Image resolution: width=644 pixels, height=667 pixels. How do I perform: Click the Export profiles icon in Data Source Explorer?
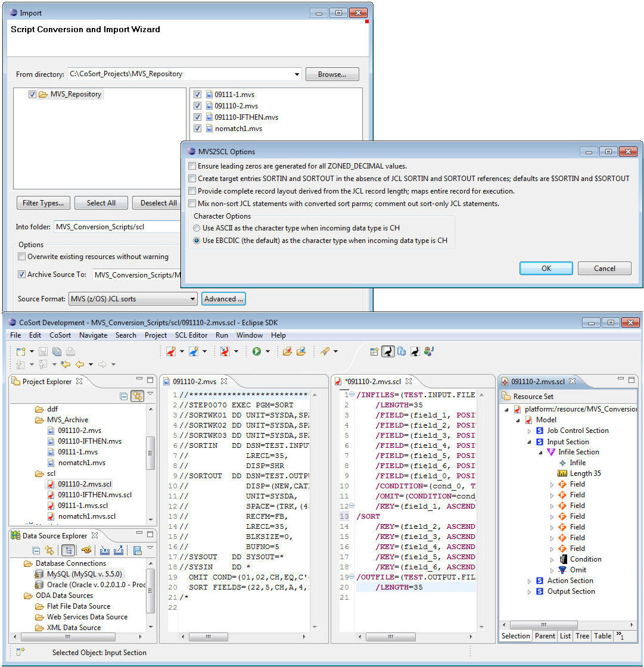tap(119, 550)
